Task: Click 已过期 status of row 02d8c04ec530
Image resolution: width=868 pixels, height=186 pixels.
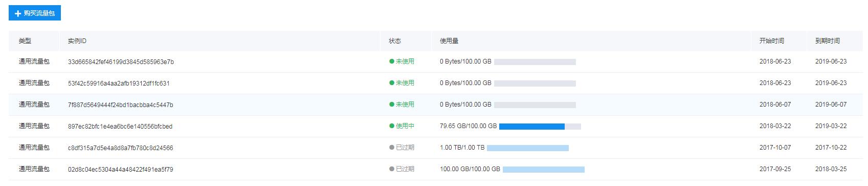Action: [x=402, y=169]
